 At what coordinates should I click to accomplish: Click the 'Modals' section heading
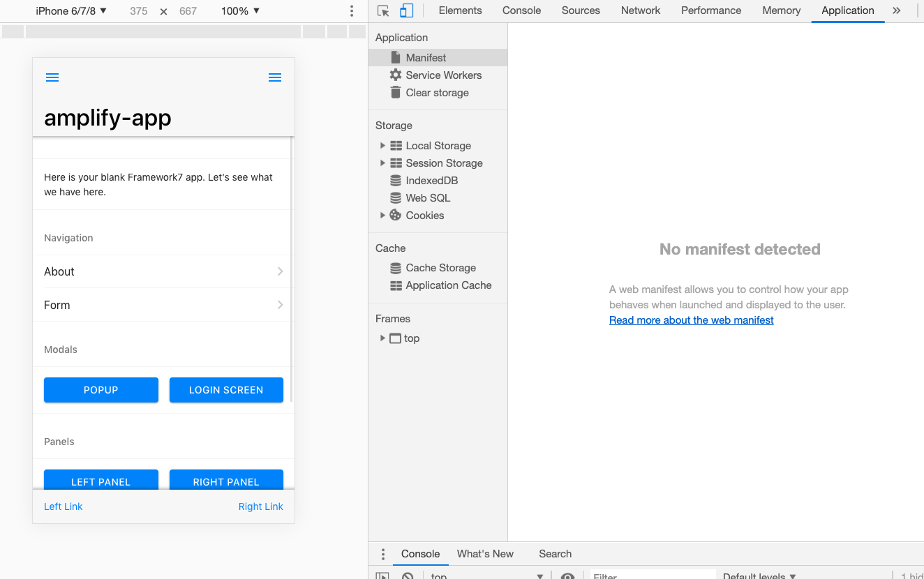pyautogui.click(x=61, y=349)
